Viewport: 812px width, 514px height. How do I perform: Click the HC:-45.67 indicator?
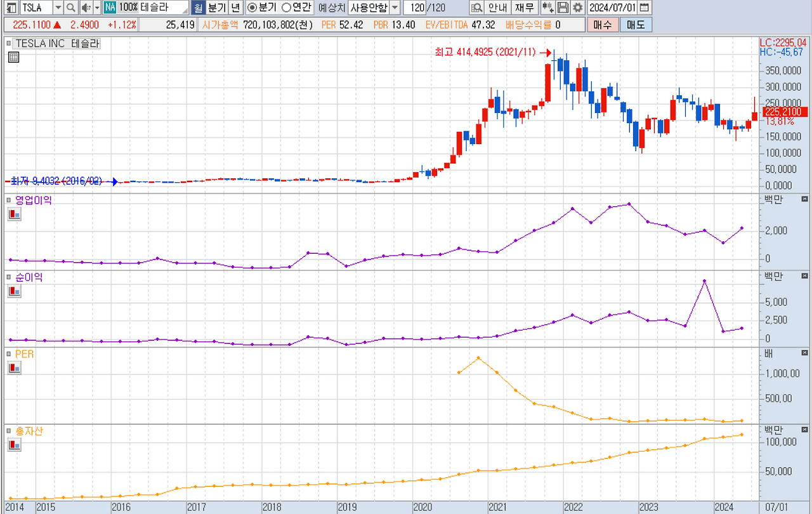[781, 52]
